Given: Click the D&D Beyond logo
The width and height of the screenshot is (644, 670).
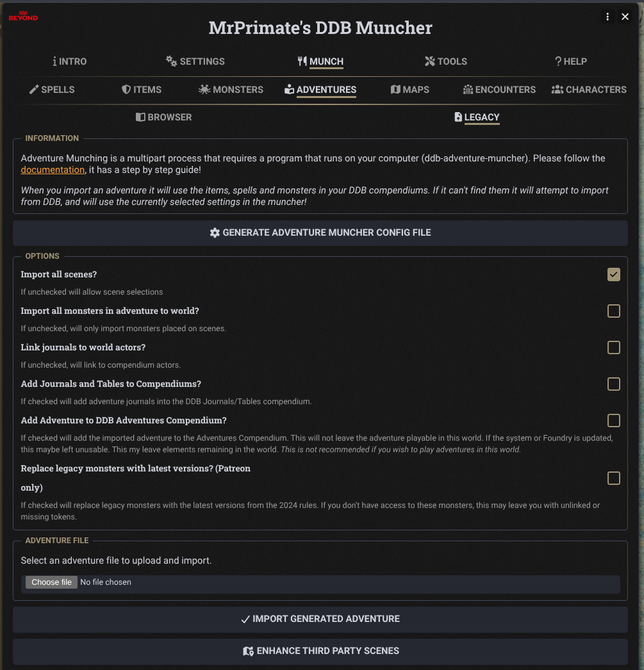Looking at the screenshot, I should (x=23, y=16).
